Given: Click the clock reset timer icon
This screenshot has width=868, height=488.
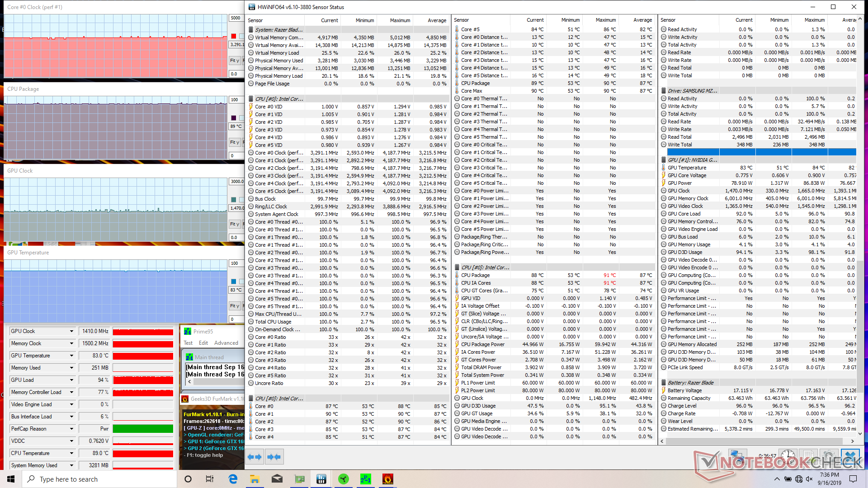Looking at the screenshot, I should coord(788,455).
